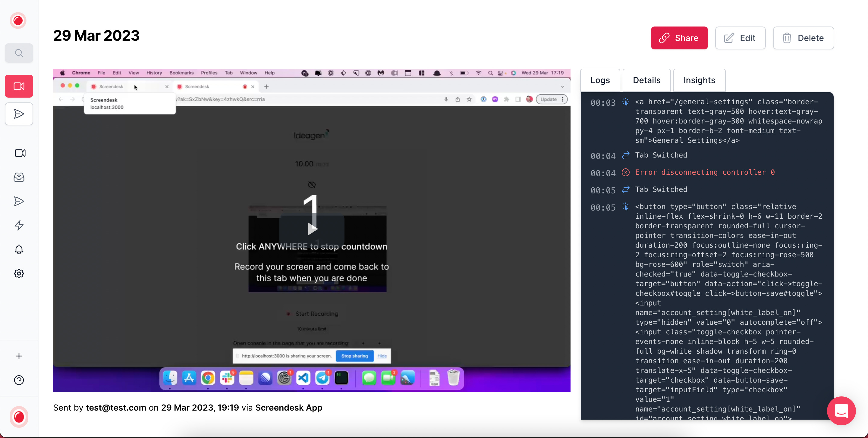Click the swap arrows icon at 00:05 Tab Switched

coord(625,189)
